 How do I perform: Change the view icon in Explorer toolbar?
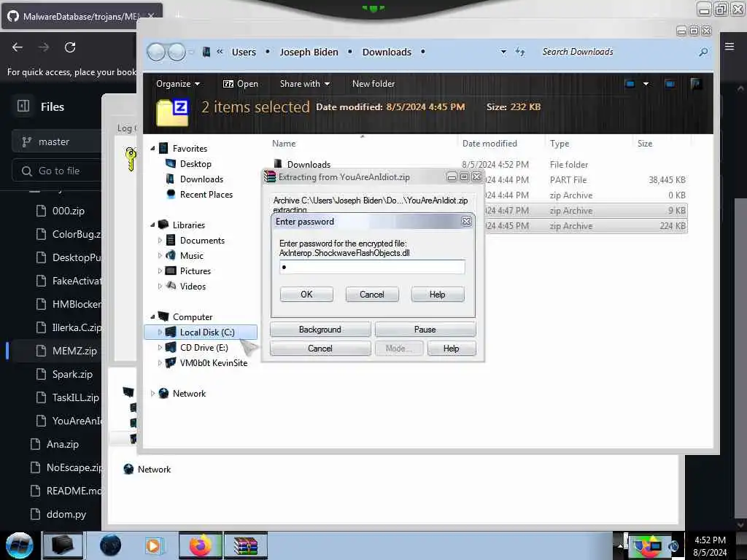point(630,84)
